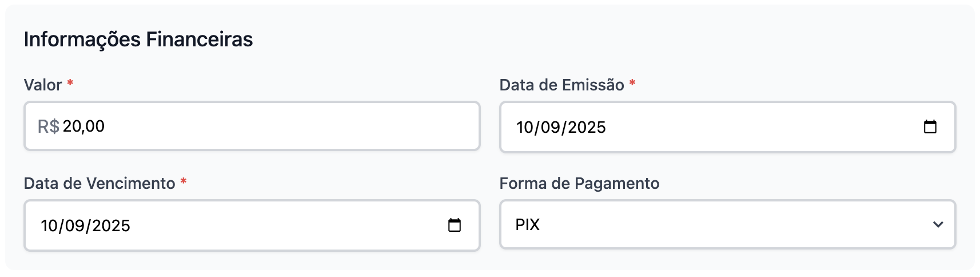Select the year 2025 in Data de Emissão
The height and width of the screenshot is (277, 980).
[x=587, y=127]
